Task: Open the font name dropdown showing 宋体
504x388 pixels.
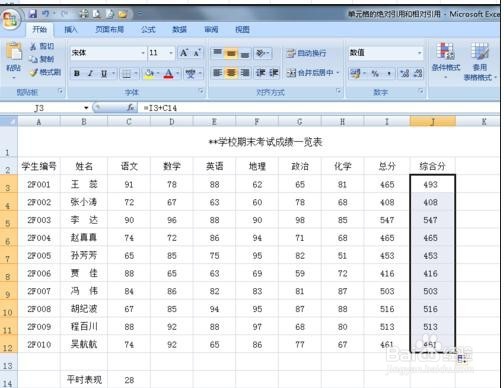Action: pos(143,53)
